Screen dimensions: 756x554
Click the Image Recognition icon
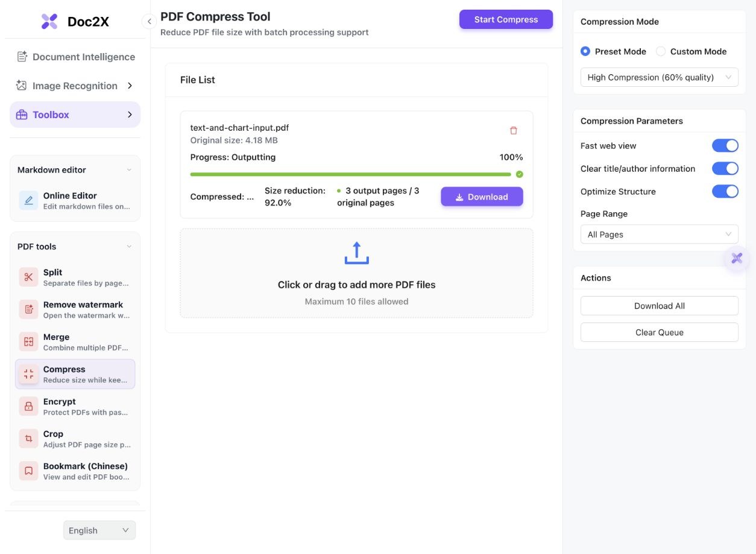coord(22,86)
